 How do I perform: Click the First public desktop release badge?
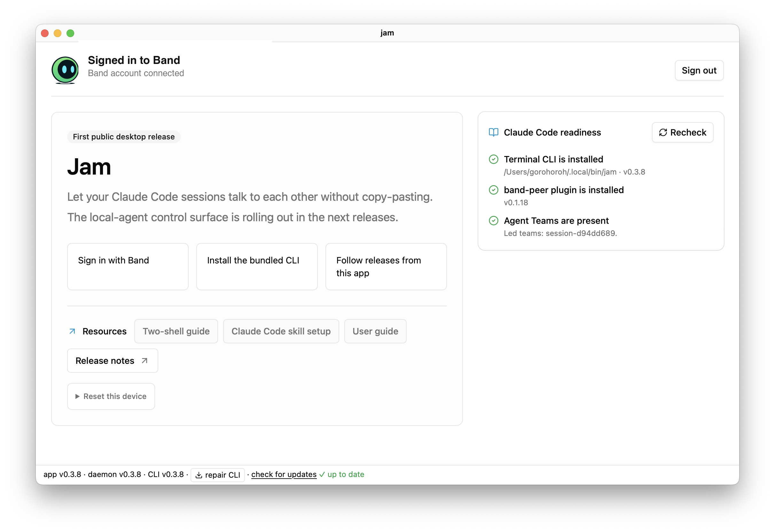pos(124,137)
